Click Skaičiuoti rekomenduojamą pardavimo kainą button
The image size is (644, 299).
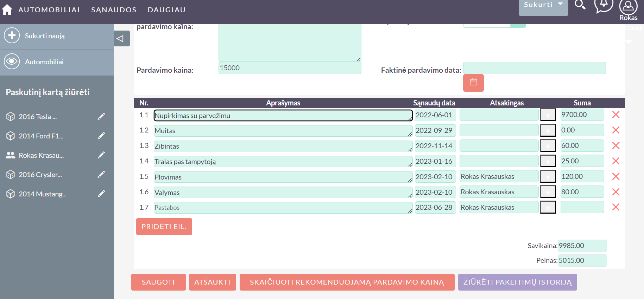click(x=347, y=282)
